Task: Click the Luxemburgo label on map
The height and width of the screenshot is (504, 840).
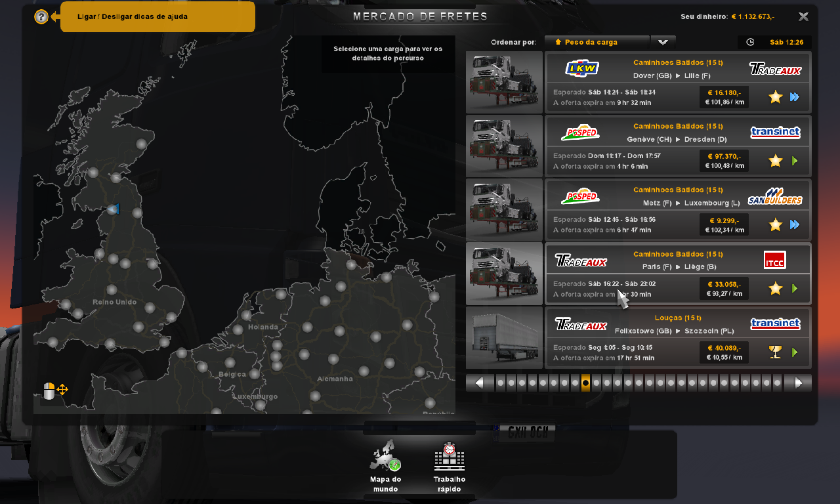Action: (255, 396)
